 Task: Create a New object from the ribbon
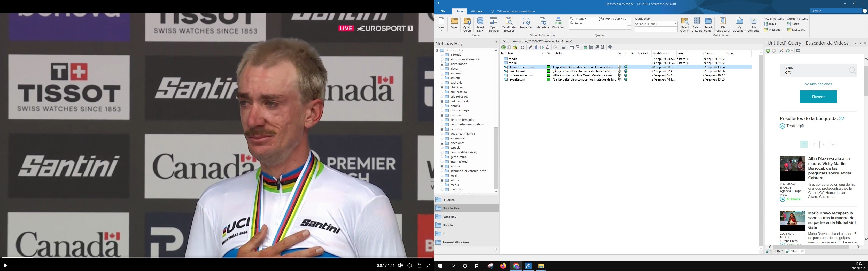click(x=441, y=24)
